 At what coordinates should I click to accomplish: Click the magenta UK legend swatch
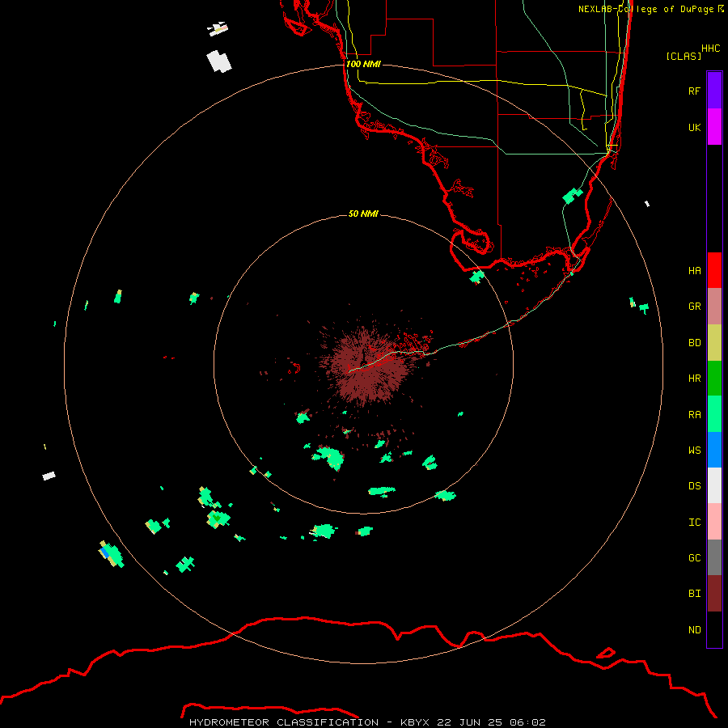tap(714, 127)
